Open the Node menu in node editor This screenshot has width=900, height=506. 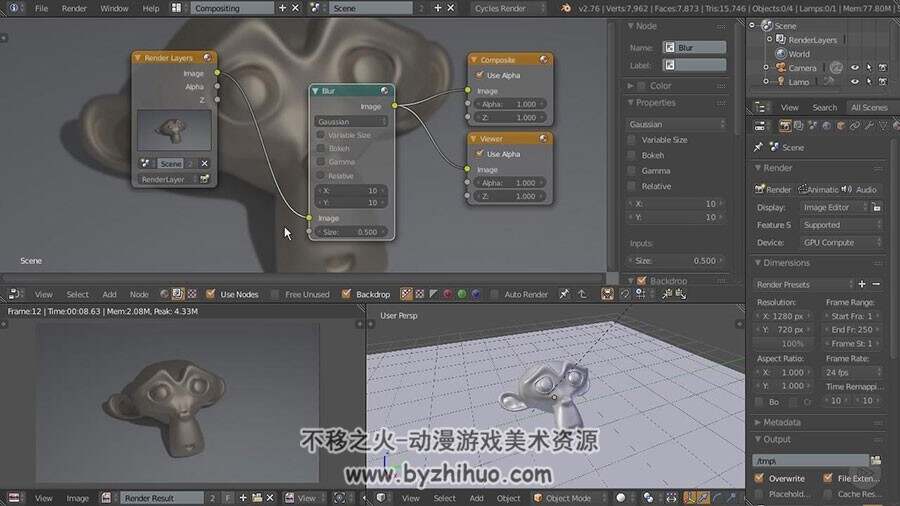[x=139, y=294]
